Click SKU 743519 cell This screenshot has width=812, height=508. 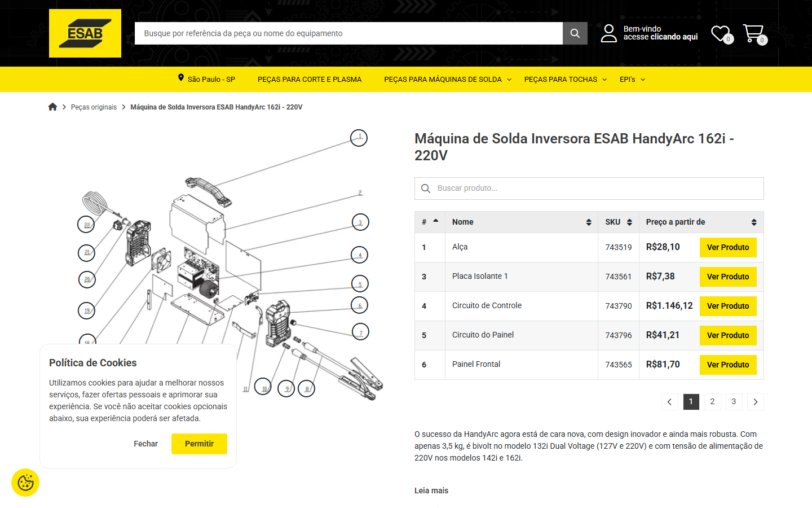pyautogui.click(x=619, y=247)
